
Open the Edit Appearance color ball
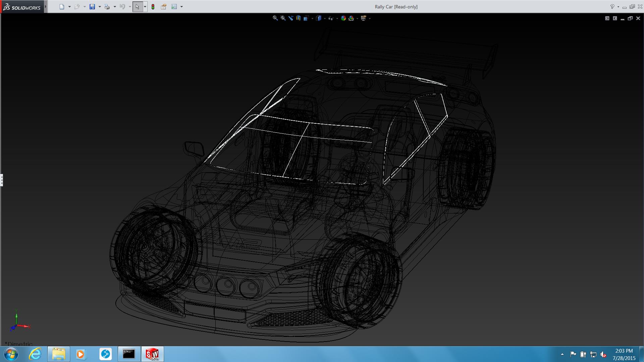click(343, 18)
